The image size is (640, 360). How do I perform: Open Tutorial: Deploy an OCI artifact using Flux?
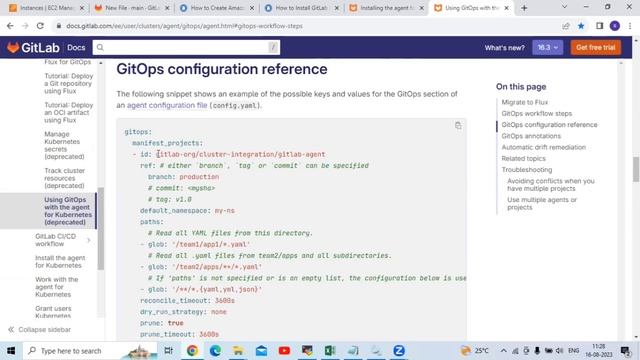69,112
